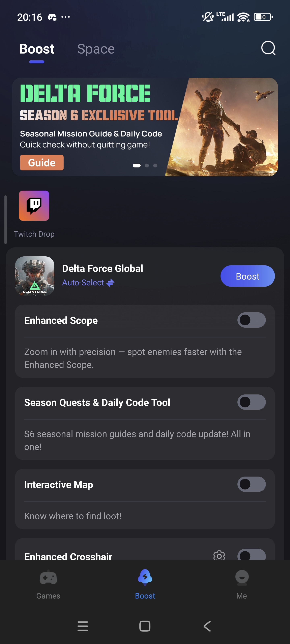Tap the orange Guide button
The width and height of the screenshot is (290, 644).
tap(42, 163)
